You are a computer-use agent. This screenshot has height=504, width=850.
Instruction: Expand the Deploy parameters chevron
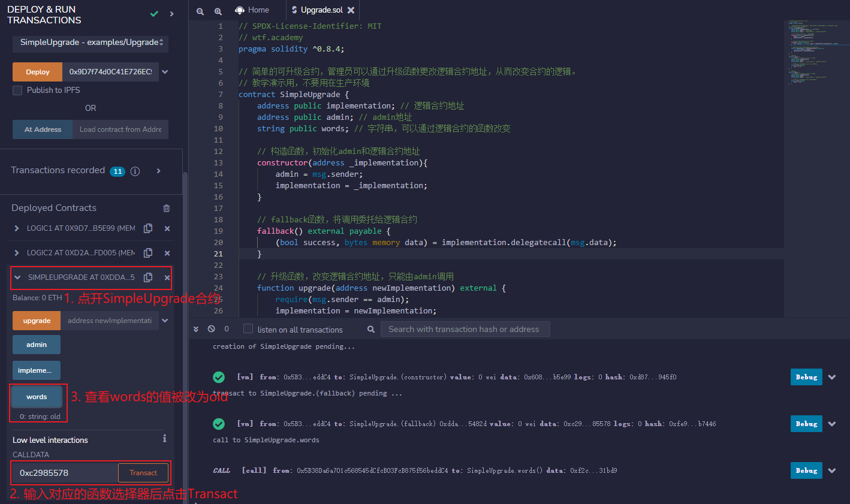[165, 72]
